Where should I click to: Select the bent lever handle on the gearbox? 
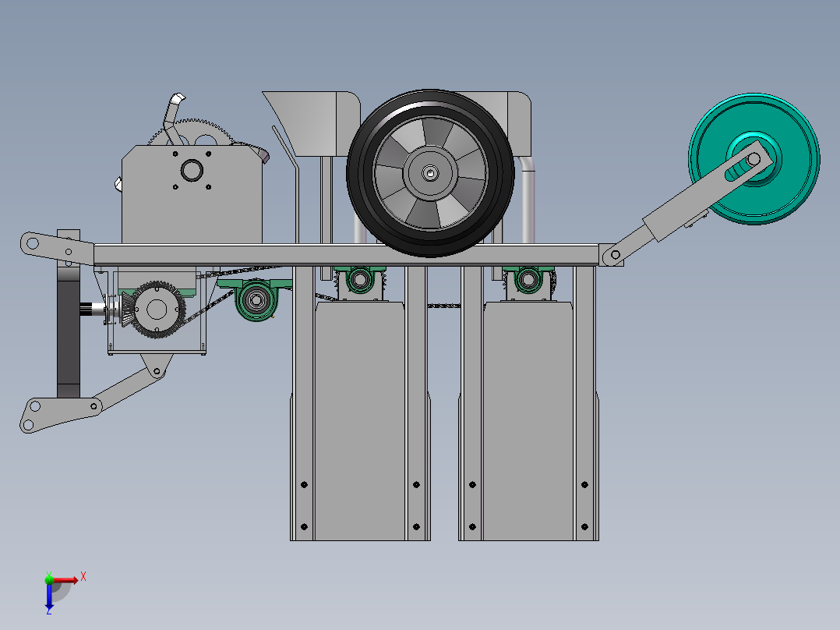(x=172, y=119)
